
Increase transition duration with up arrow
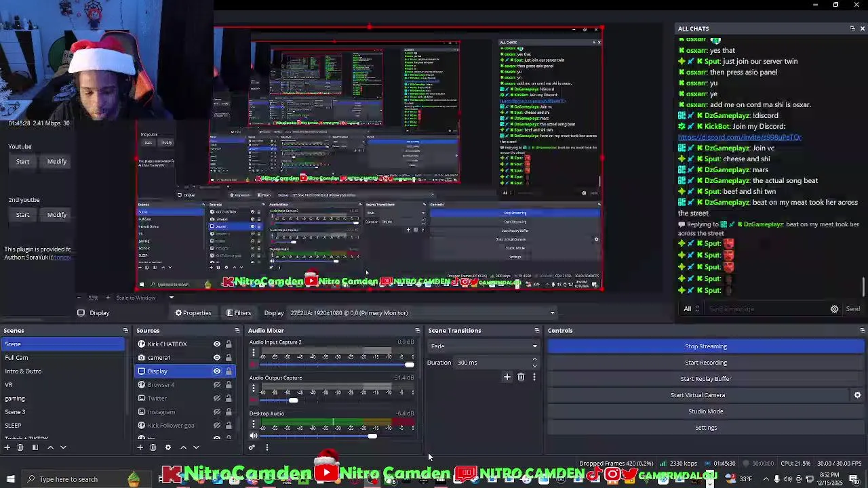coord(534,359)
